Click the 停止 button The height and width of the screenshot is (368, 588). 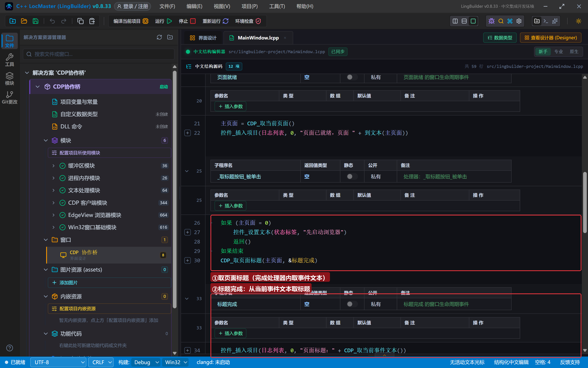[x=187, y=21]
